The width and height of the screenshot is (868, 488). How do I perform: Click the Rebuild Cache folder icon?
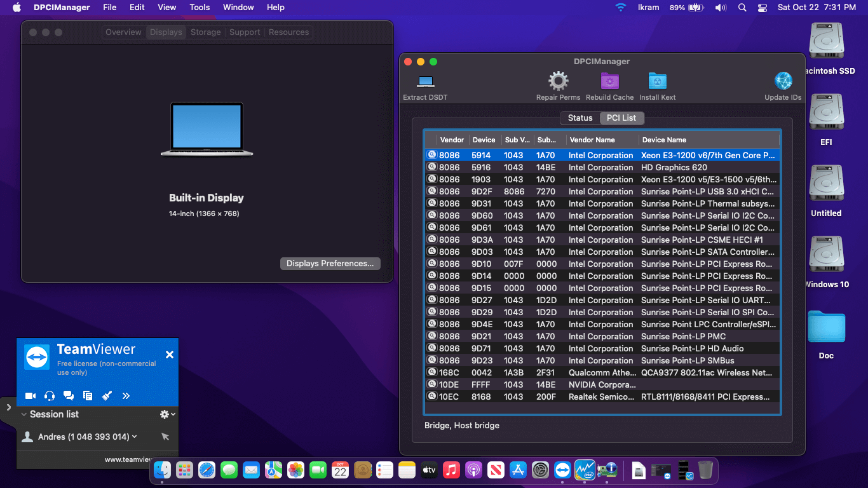click(x=609, y=82)
